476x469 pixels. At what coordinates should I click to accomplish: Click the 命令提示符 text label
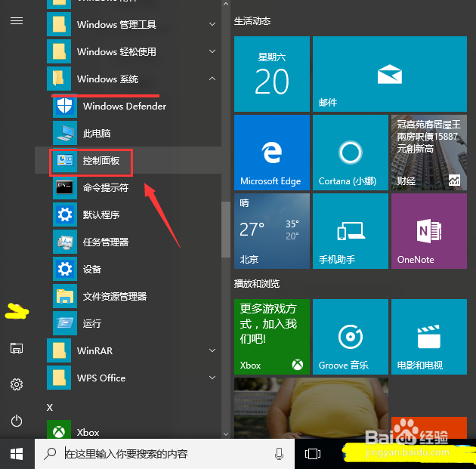pyautogui.click(x=106, y=187)
